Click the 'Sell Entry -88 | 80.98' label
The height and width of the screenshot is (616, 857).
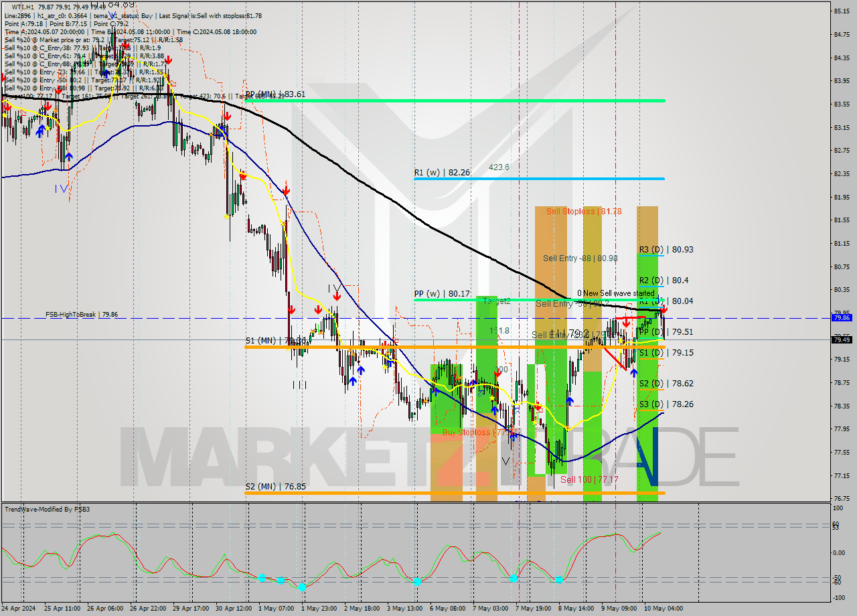tap(580, 258)
